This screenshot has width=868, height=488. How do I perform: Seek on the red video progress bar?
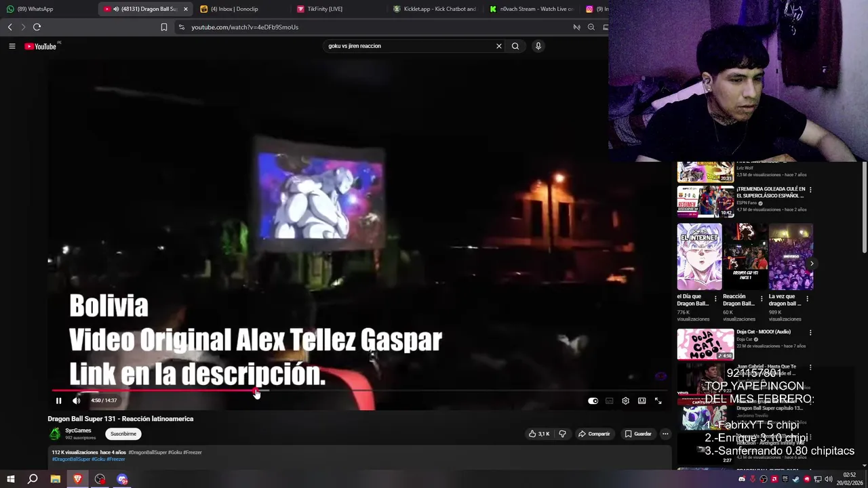[155, 390]
